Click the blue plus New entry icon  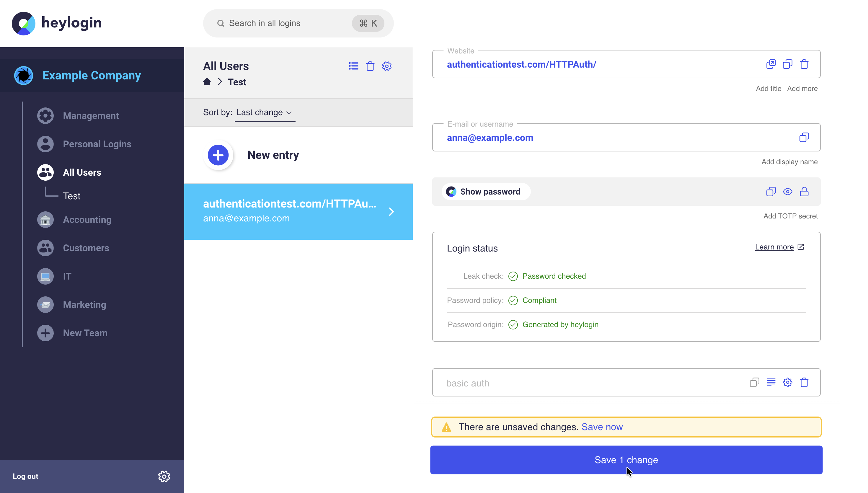[x=218, y=155]
